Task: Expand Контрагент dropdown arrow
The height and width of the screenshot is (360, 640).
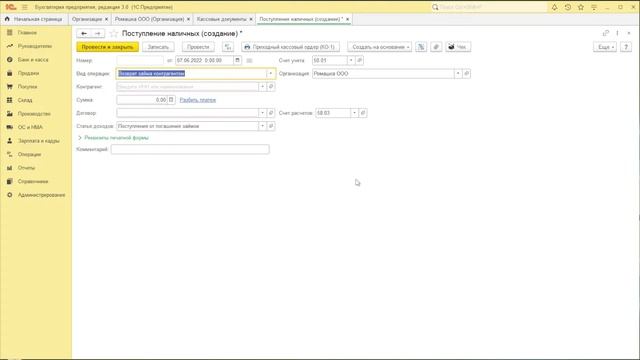Action: pyautogui.click(x=262, y=87)
